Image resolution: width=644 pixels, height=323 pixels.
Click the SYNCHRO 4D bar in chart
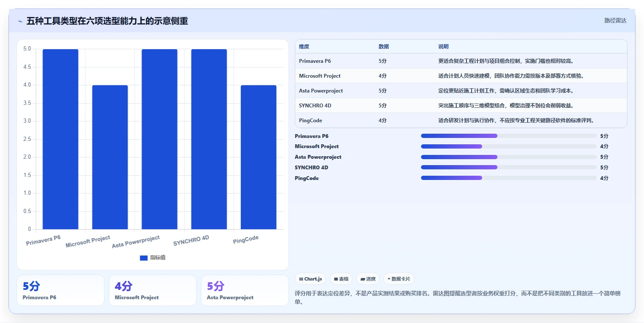point(209,139)
